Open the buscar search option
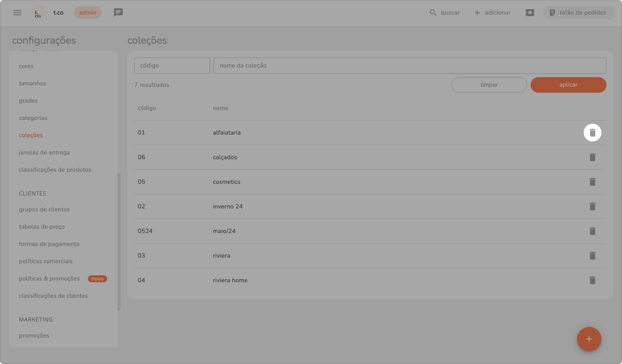The image size is (622, 364). pos(445,13)
